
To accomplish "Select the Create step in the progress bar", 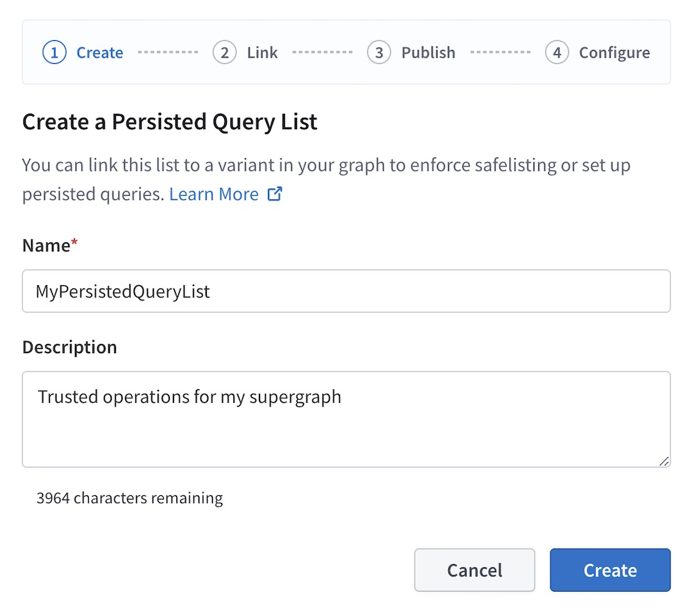I will coord(99,52).
